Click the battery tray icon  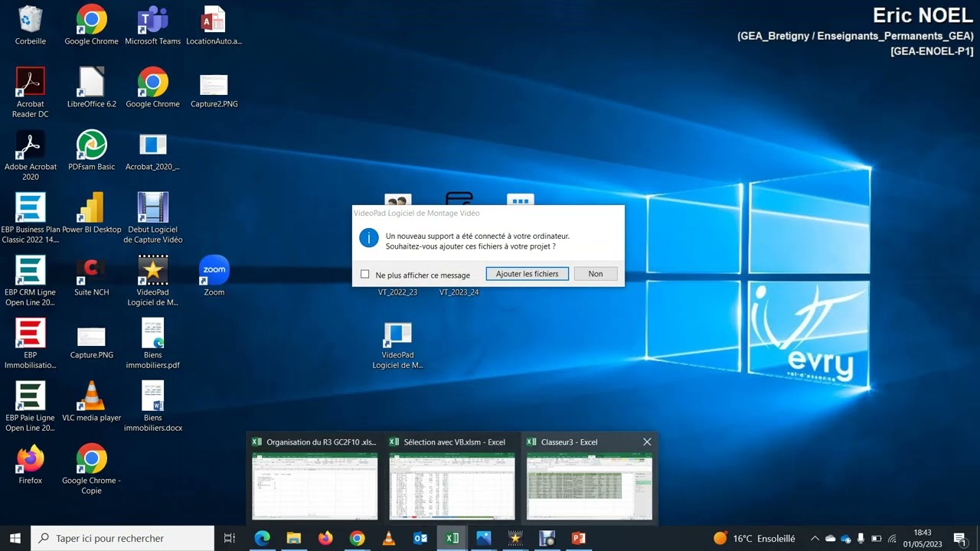[x=877, y=539]
